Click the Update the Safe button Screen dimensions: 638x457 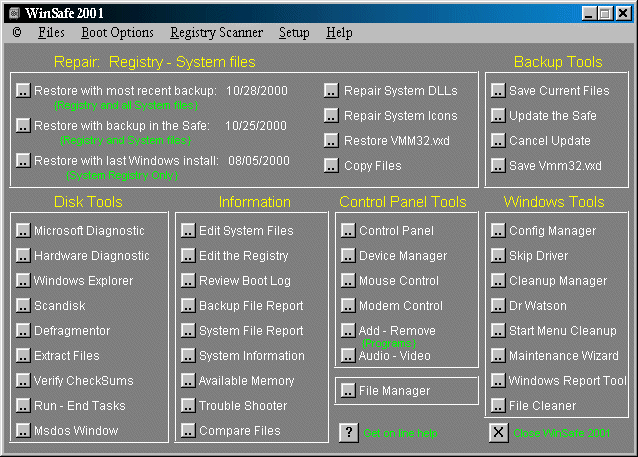498,116
